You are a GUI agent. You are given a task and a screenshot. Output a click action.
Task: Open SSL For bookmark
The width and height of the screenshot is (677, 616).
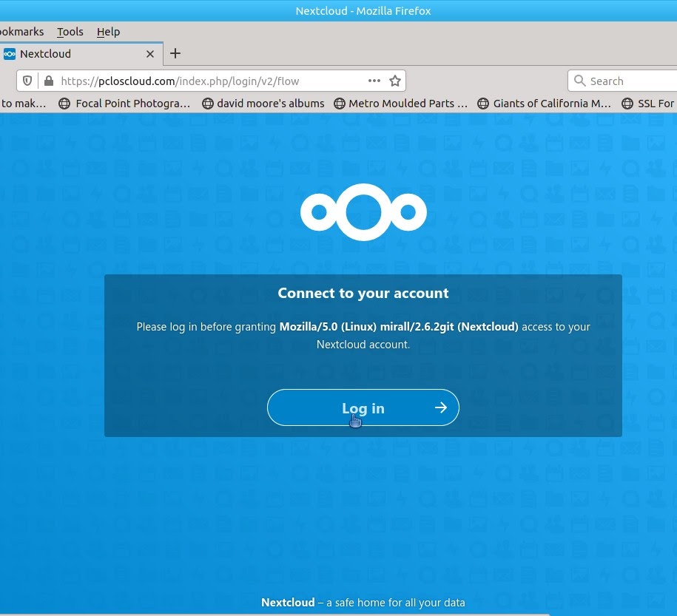(648, 104)
